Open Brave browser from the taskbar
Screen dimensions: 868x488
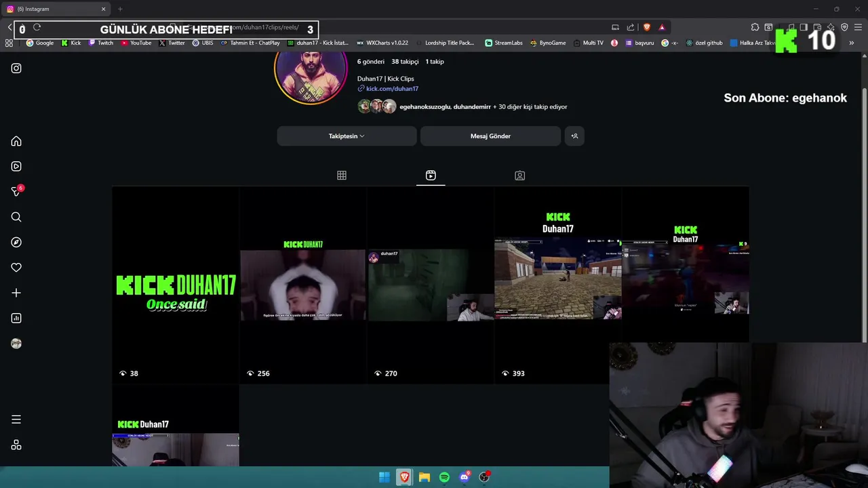404,477
